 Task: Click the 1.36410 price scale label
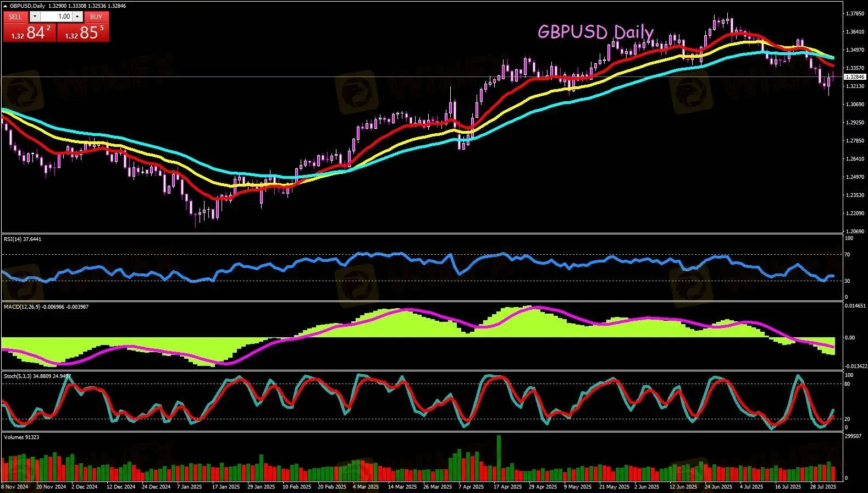(854, 31)
